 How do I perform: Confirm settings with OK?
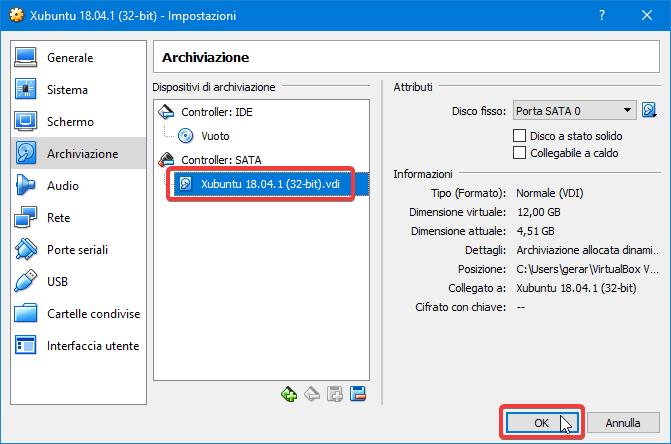[x=542, y=423]
